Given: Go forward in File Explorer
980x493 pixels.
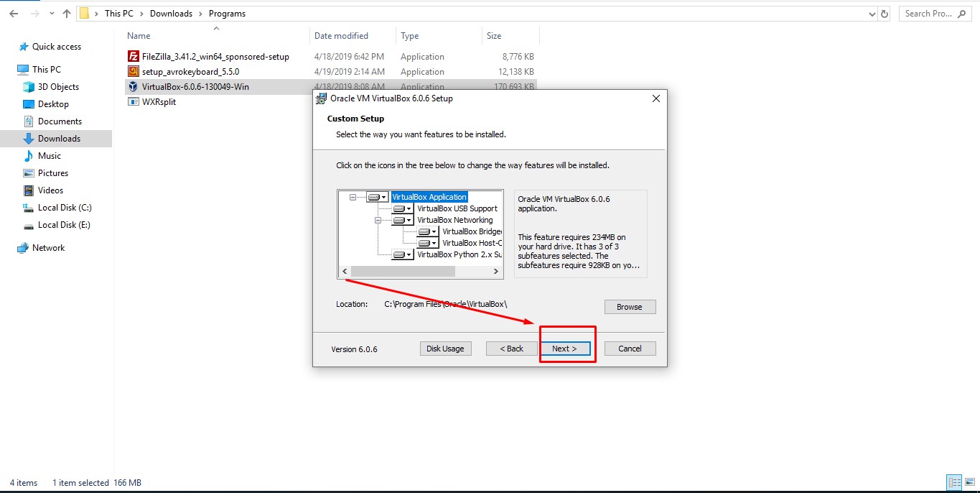Looking at the screenshot, I should [x=35, y=14].
